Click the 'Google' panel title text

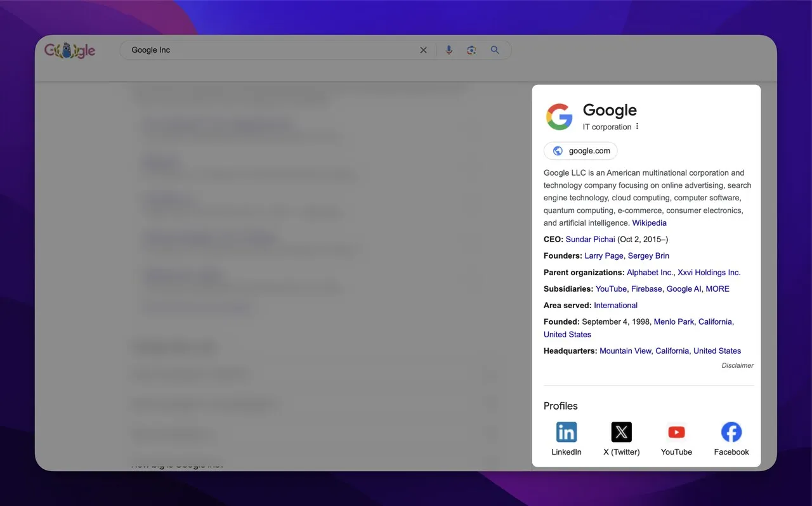tap(610, 110)
